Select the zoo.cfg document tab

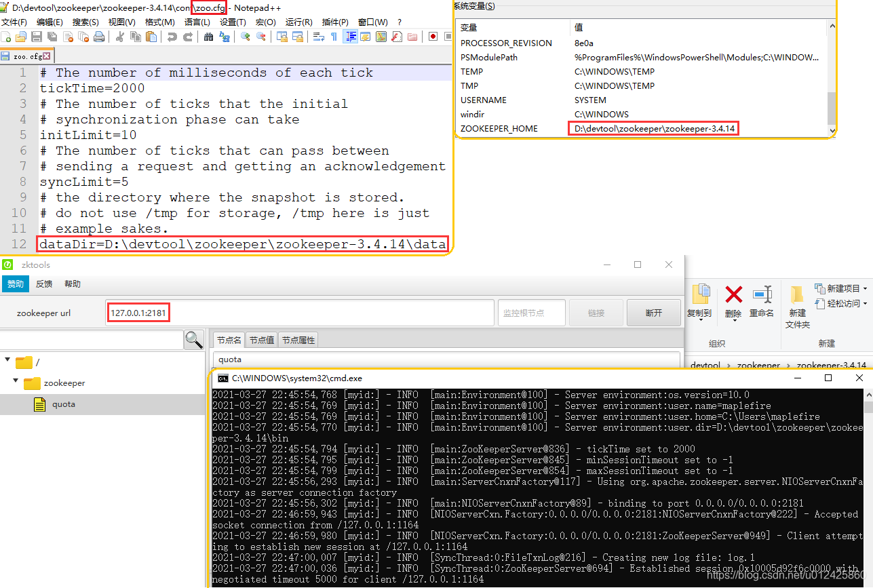26,56
